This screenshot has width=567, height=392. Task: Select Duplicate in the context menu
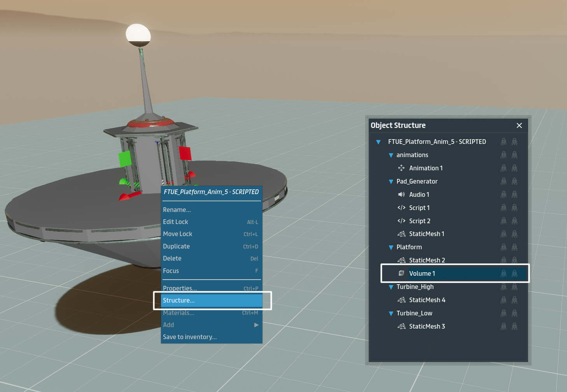coord(176,246)
